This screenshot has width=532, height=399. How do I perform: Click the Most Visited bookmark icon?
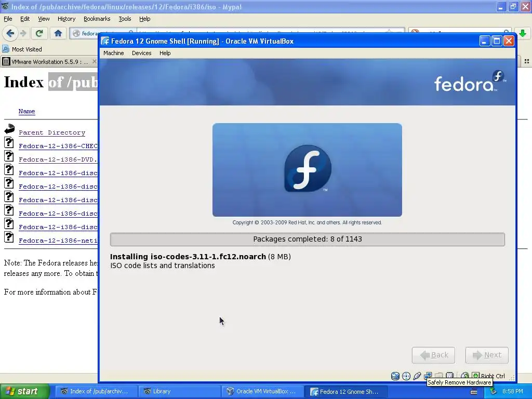point(5,49)
